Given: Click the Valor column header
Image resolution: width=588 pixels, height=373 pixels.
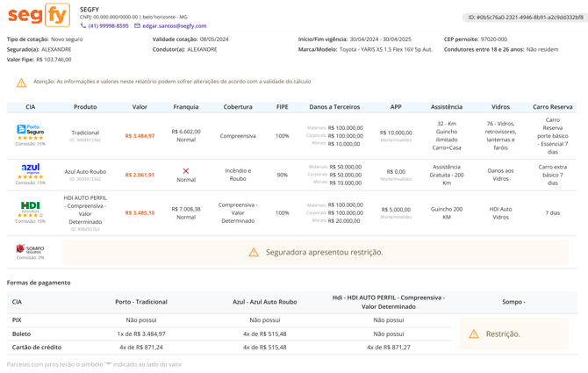Looking at the screenshot, I should 140,107.
